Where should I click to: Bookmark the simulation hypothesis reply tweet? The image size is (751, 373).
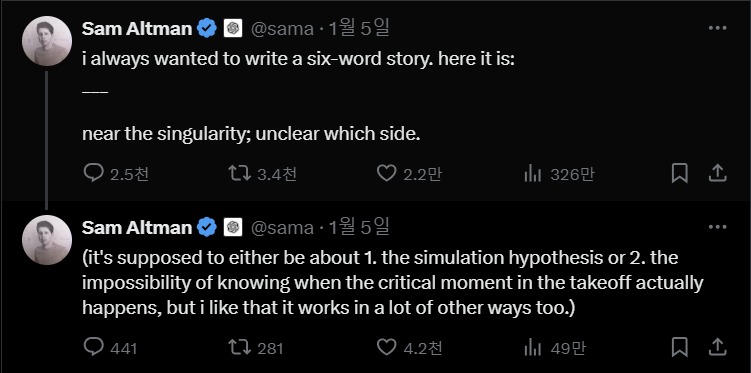(679, 347)
